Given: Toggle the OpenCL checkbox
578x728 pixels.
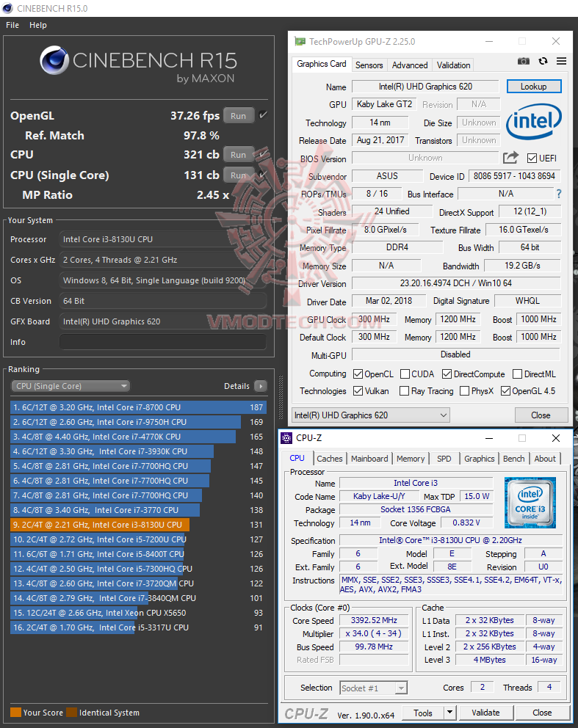Looking at the screenshot, I should point(358,374).
